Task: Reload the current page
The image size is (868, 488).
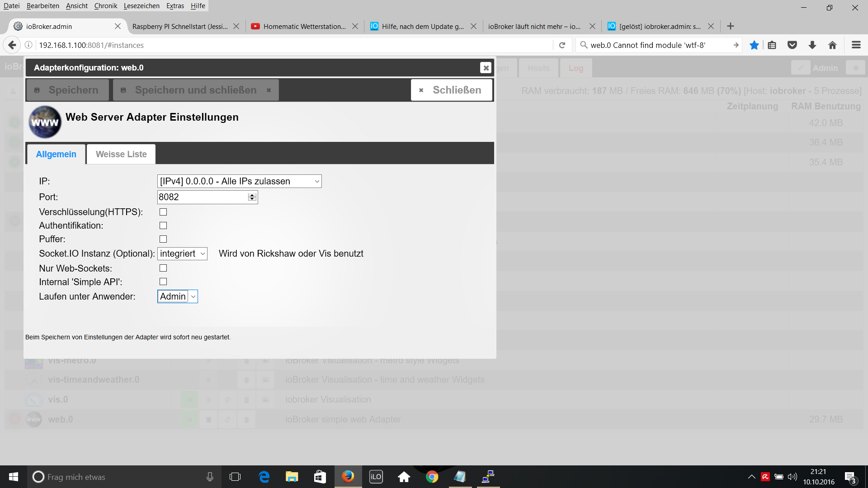Action: pyautogui.click(x=562, y=45)
